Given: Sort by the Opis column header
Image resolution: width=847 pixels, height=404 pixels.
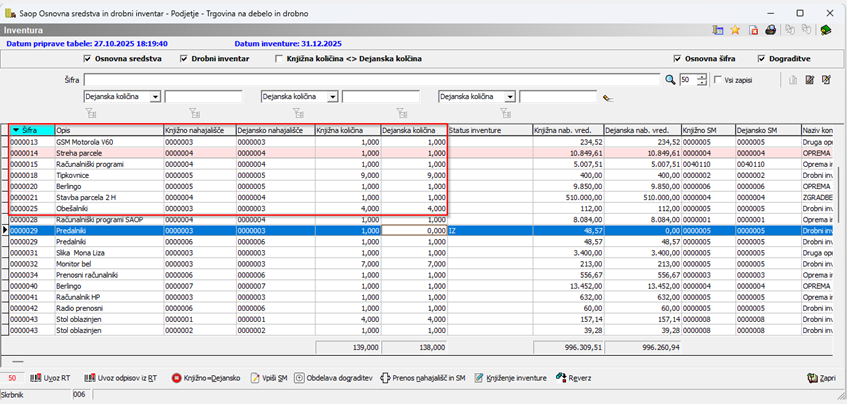Looking at the screenshot, I should pos(108,130).
